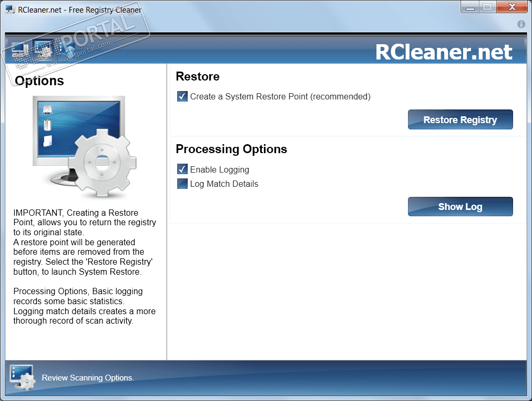Open the globe web toolbar icon
Screen dimensions: 532x401
[68, 49]
